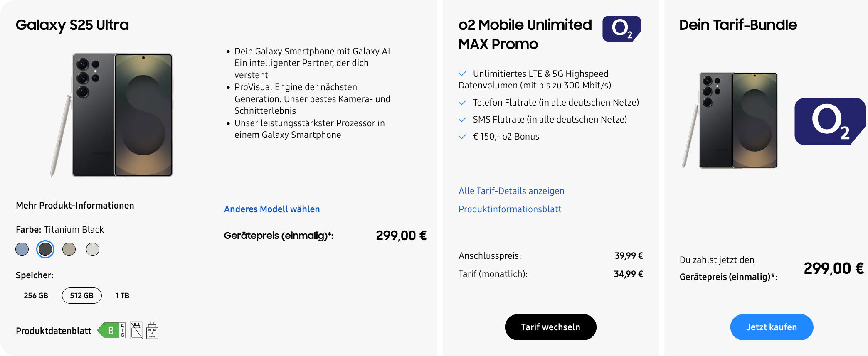This screenshot has height=356, width=868.
Task: Choose 1 TB storage option
Action: click(122, 295)
